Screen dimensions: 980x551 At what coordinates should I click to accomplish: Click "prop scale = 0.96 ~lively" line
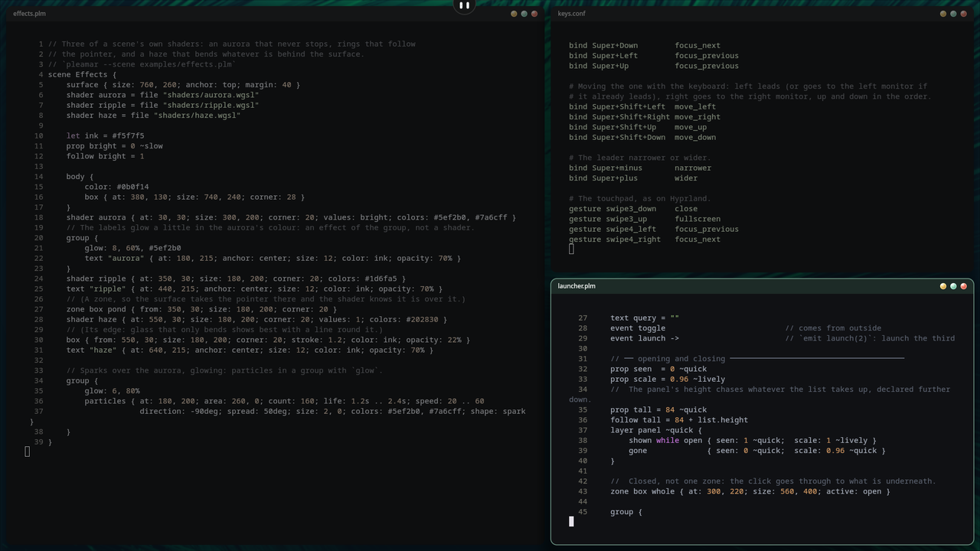point(668,379)
